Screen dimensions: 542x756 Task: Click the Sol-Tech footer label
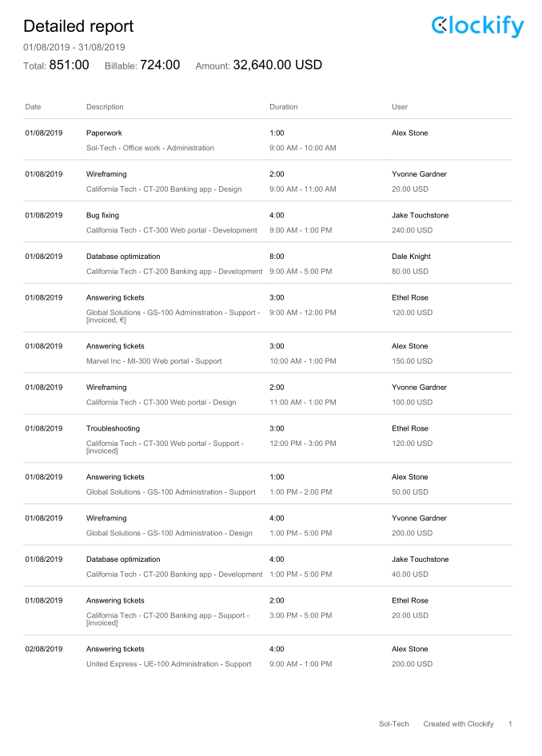tap(394, 724)
